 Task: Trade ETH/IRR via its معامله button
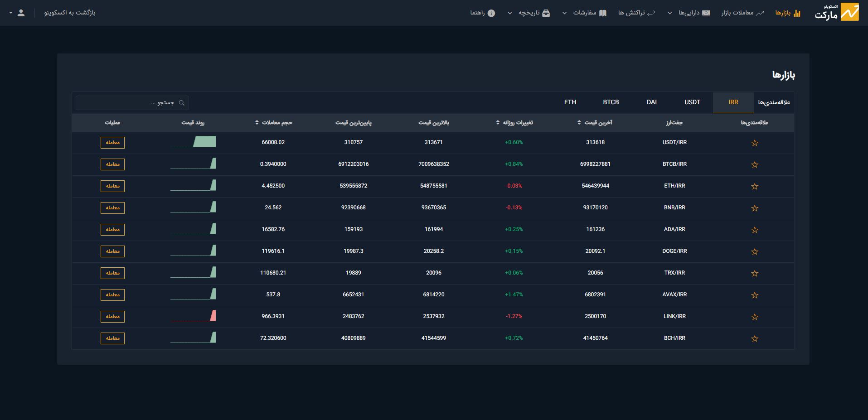click(112, 186)
